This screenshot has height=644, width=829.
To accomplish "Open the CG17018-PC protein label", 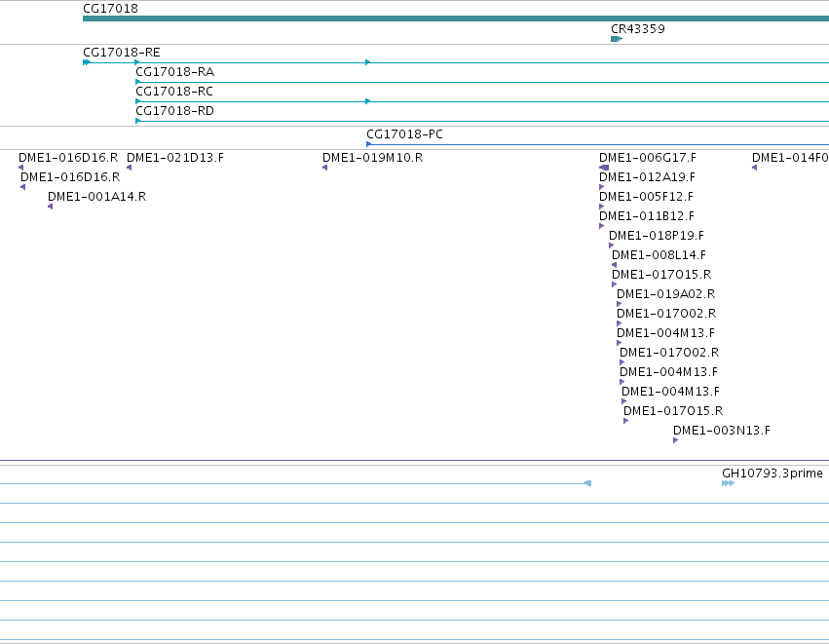I will point(405,134).
